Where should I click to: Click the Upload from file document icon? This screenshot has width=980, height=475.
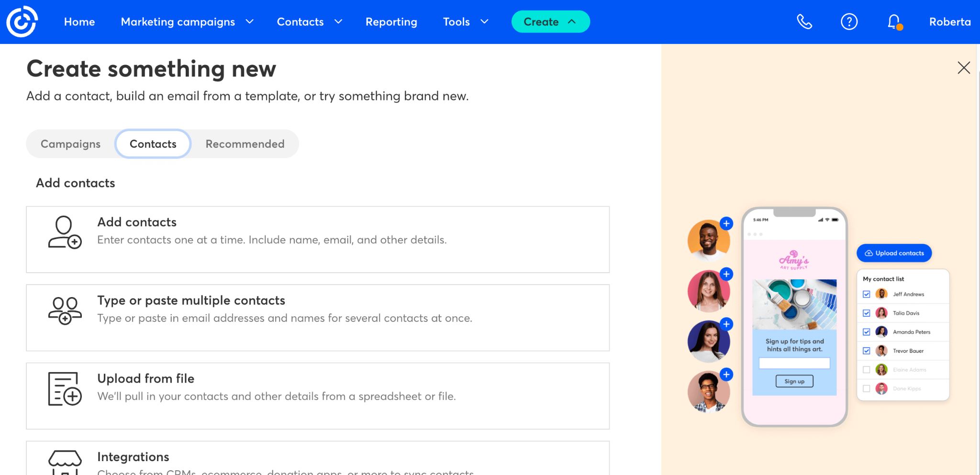[x=65, y=389]
